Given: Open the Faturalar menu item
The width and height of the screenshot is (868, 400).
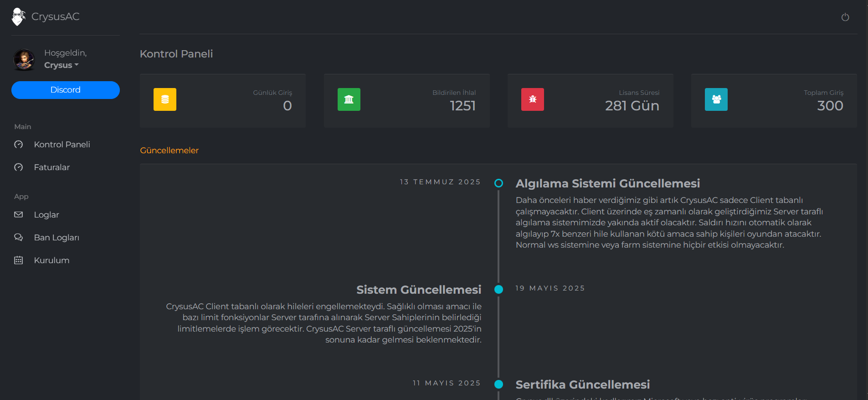Looking at the screenshot, I should coord(52,167).
